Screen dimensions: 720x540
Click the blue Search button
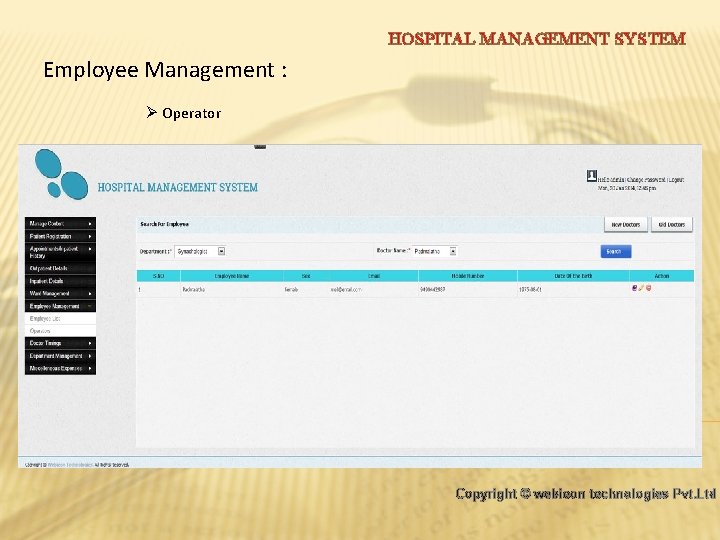616,251
